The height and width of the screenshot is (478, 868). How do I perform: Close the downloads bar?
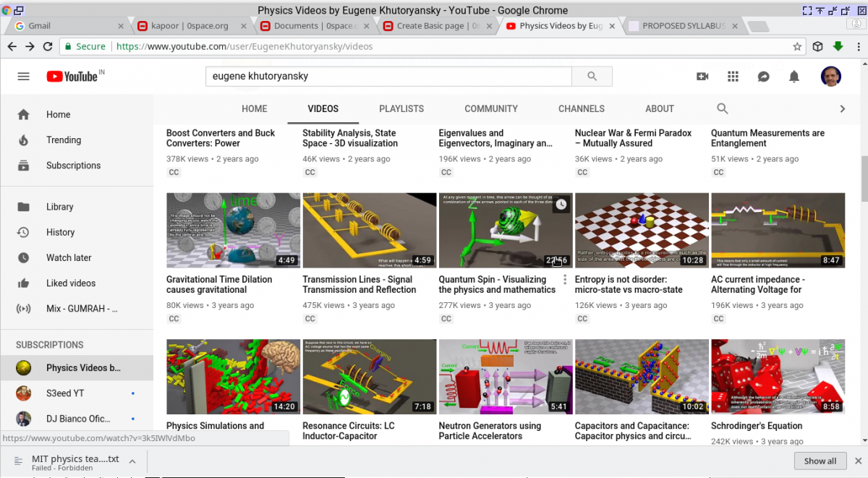pyautogui.click(x=858, y=461)
